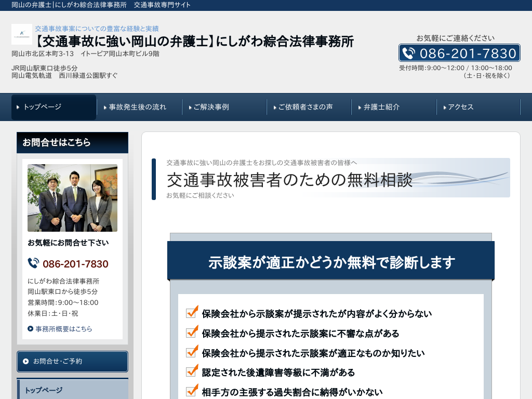Select ご解決事例 from the navigation menu
532x399 pixels.
tap(224, 107)
